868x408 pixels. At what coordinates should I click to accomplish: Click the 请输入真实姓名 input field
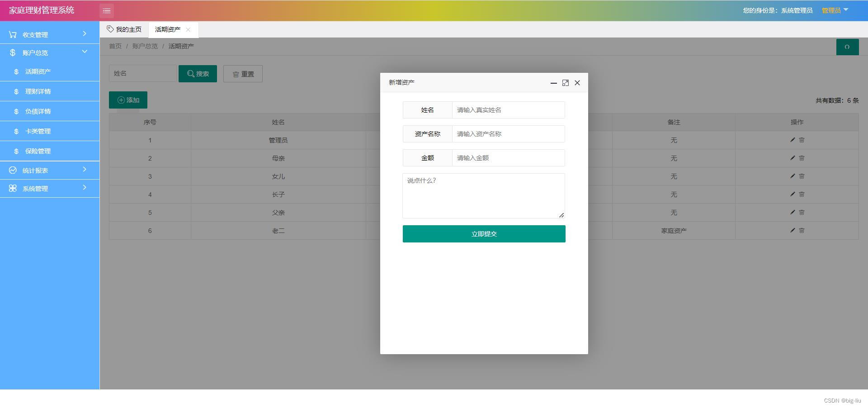tap(508, 110)
